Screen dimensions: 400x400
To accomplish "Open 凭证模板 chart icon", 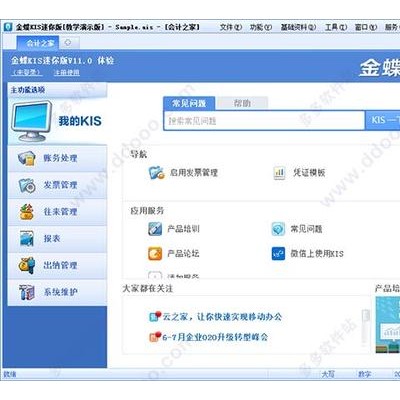I will 279,173.
